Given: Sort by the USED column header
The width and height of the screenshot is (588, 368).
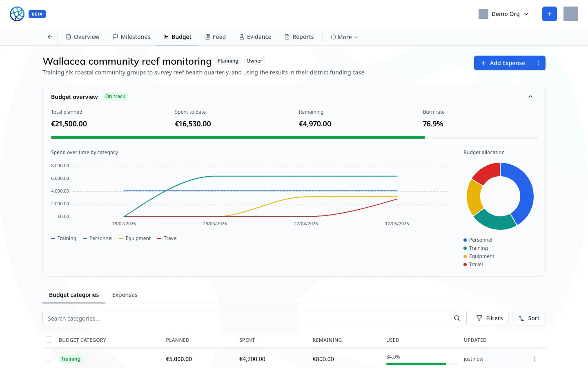Looking at the screenshot, I should 393,340.
